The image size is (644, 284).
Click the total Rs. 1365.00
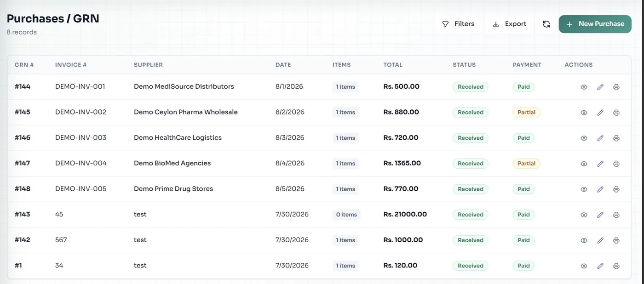[x=402, y=163]
